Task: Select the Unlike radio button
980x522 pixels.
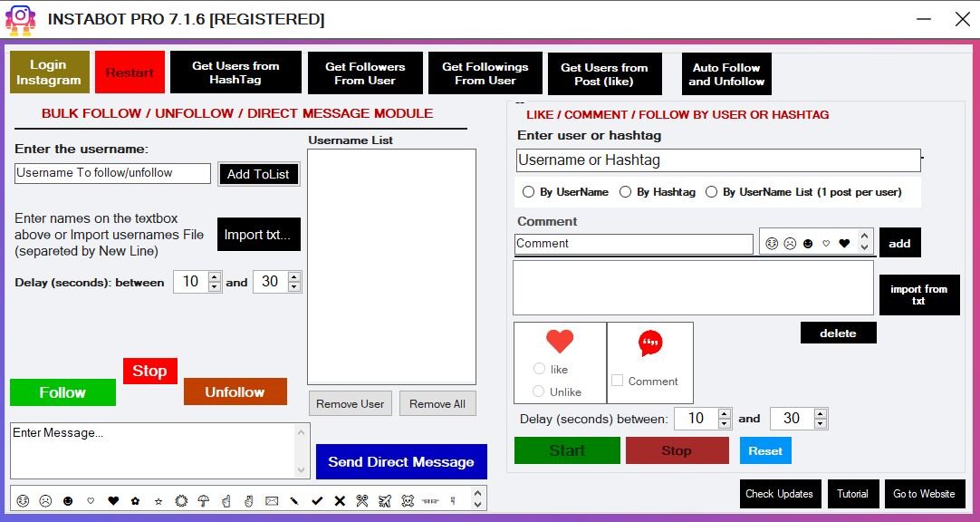Action: pyautogui.click(x=540, y=391)
